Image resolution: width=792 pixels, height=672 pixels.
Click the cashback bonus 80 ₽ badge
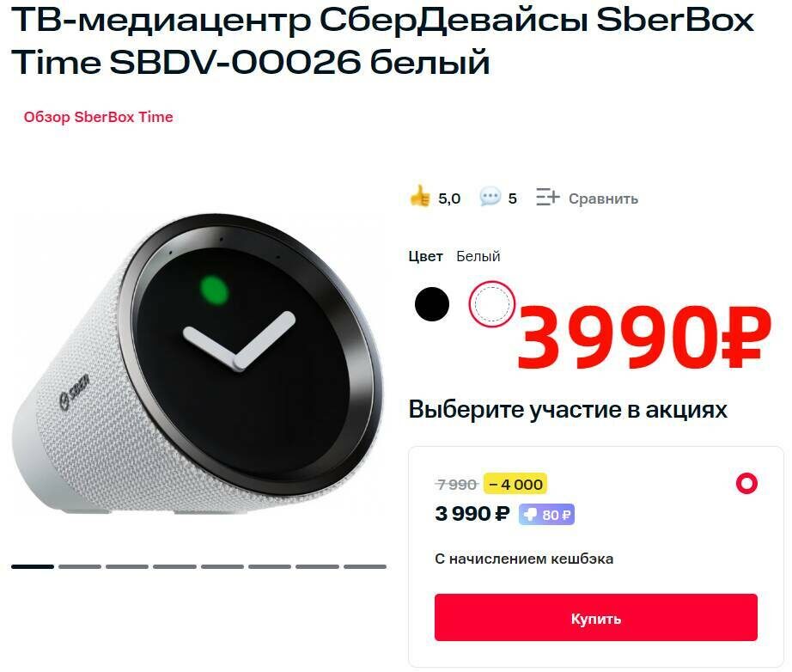[546, 515]
